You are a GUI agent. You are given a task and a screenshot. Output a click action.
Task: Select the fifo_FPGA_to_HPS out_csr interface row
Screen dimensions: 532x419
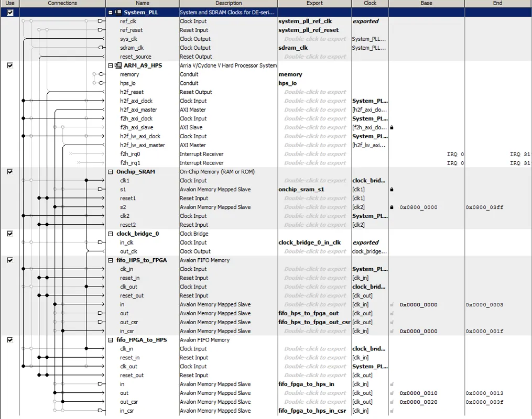coord(128,402)
